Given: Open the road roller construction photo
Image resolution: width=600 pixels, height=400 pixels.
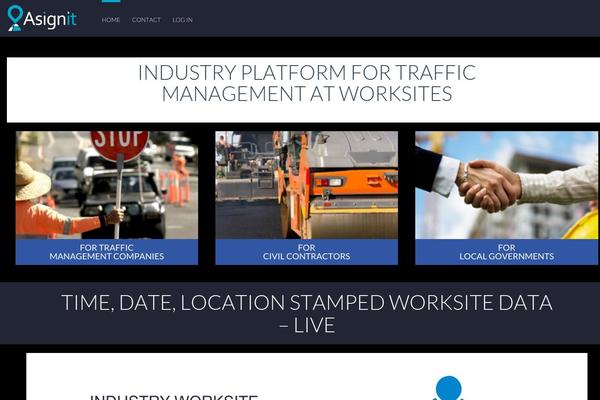Looking at the screenshot, I should coord(307,185).
